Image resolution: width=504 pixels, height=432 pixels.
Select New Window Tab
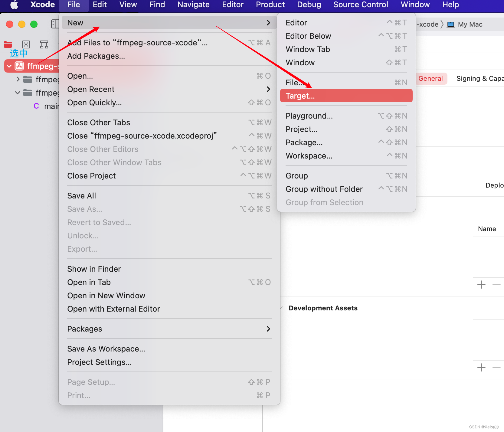[346, 49]
